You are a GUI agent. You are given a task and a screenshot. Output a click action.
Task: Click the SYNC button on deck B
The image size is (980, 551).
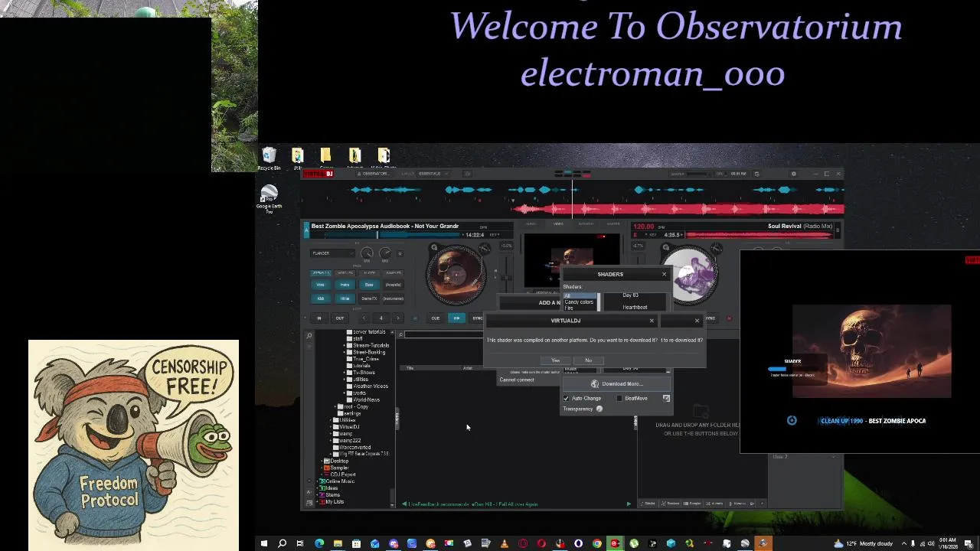[x=710, y=318]
